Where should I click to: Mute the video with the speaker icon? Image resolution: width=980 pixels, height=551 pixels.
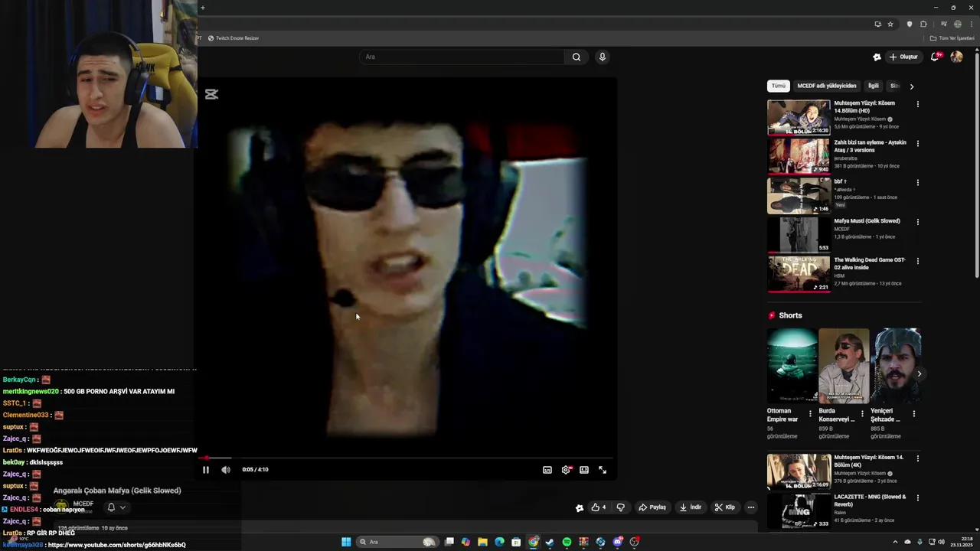pos(226,470)
